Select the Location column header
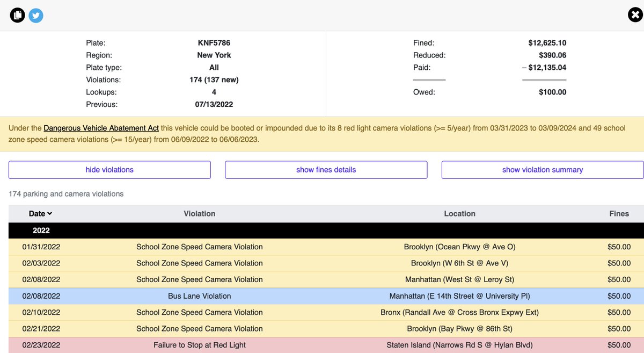Viewport: 644px width, 353px height. point(460,213)
